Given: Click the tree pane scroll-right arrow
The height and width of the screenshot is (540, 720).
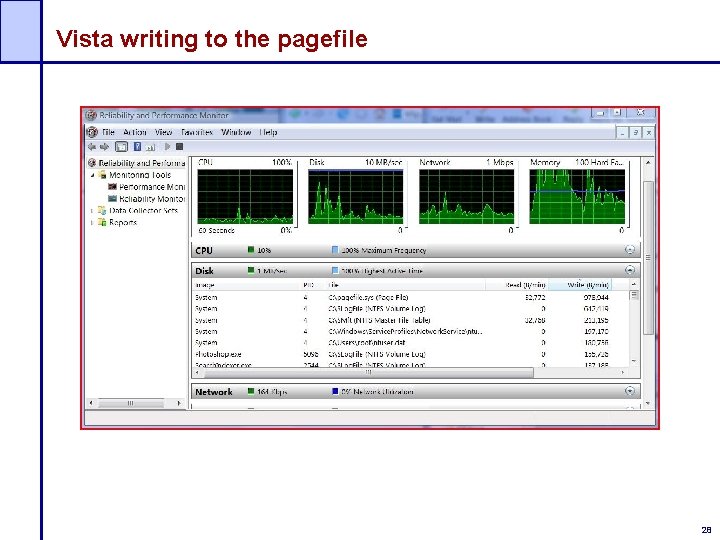Looking at the screenshot, I should [x=179, y=403].
